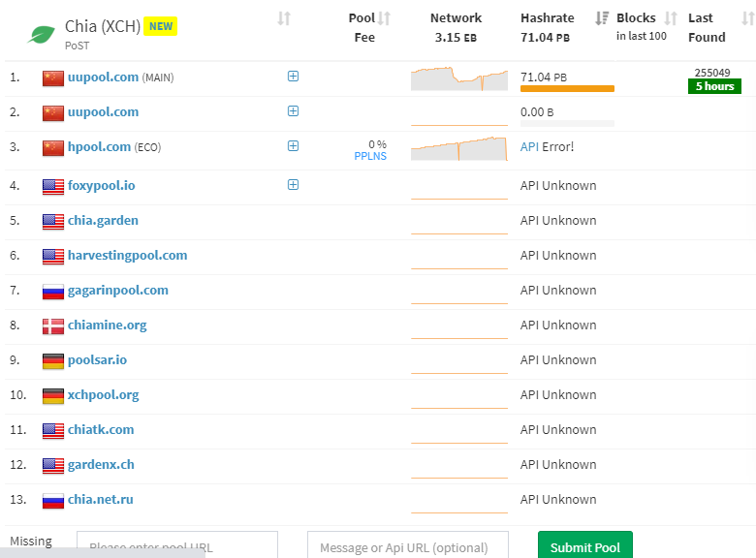
Task: Click the Submit Pool button
Action: click(584, 545)
